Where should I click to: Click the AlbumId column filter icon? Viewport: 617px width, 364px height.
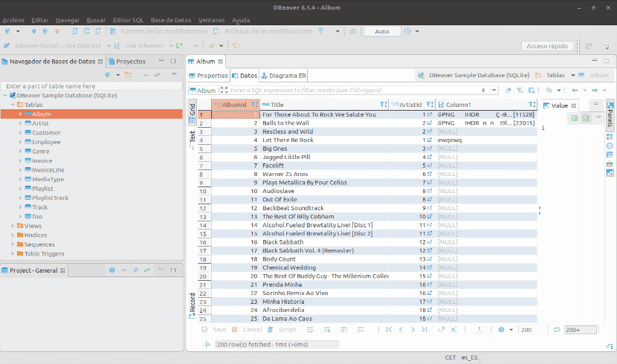tap(254, 105)
